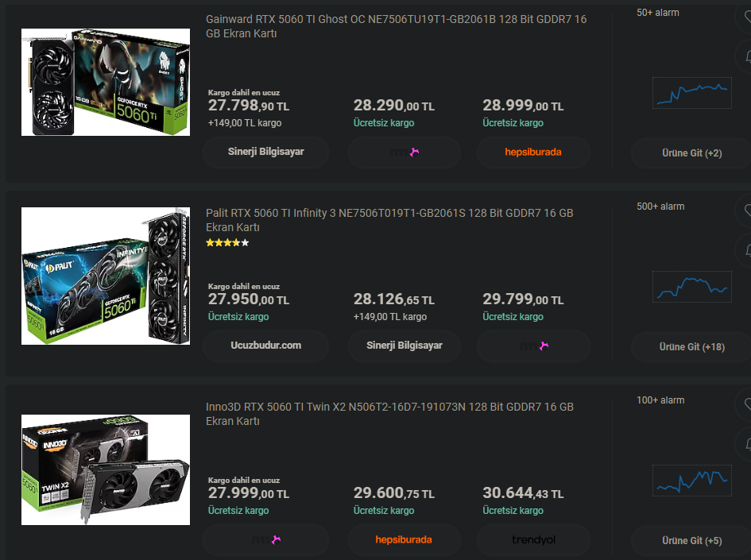Open pink-logo store offer for Palit card

click(x=533, y=346)
